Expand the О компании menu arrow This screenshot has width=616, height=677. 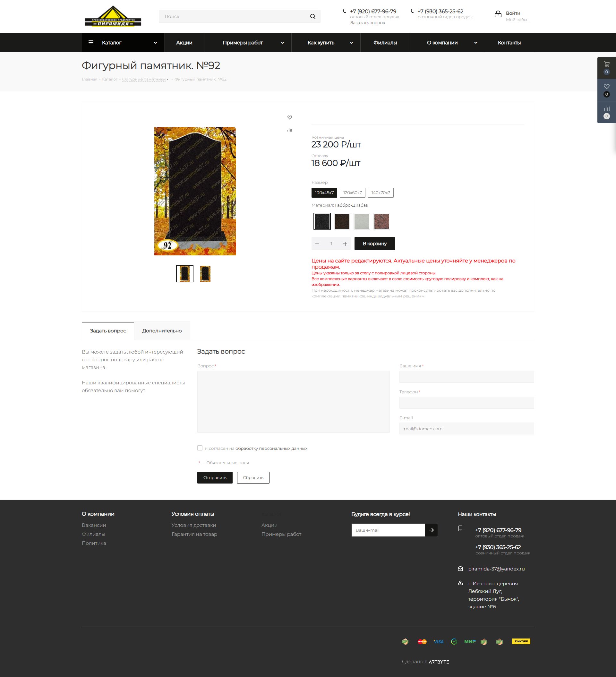(x=475, y=43)
